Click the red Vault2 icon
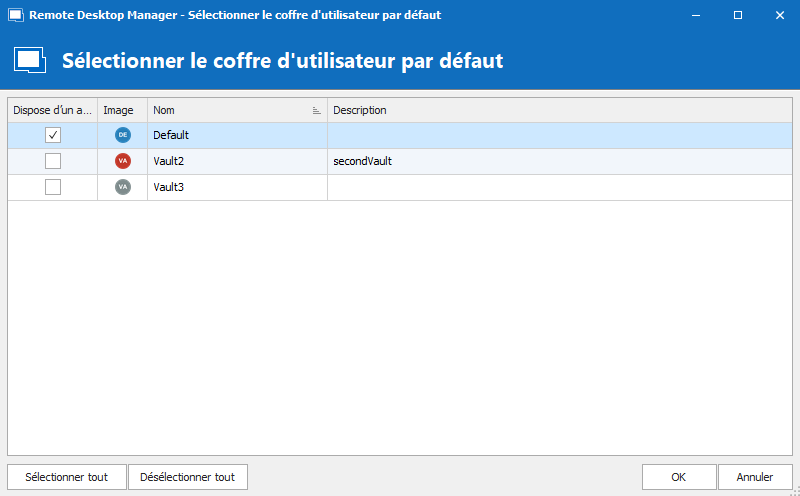 tap(123, 161)
